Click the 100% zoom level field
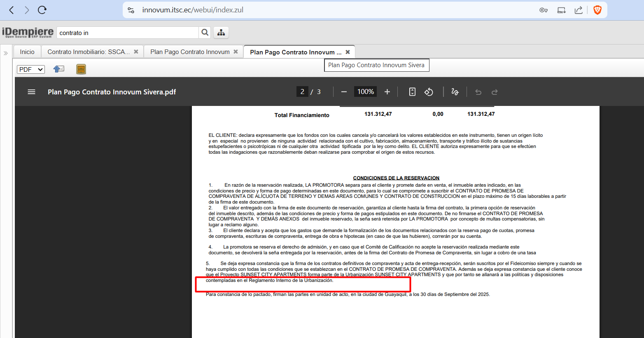Screen dimensions: 644x338 point(365,92)
